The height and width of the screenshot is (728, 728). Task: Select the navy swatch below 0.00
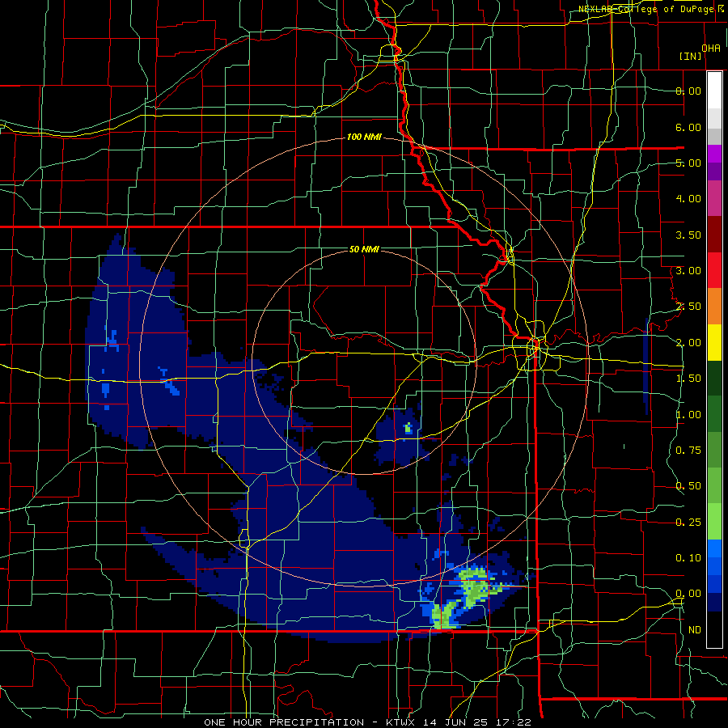coord(714,602)
